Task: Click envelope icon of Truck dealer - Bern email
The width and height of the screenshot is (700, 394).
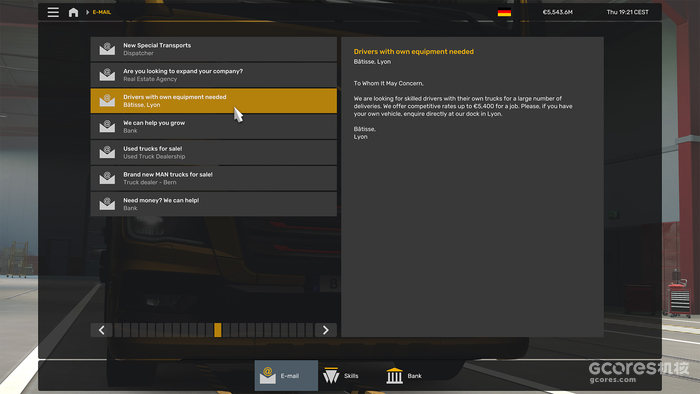Action: [107, 178]
